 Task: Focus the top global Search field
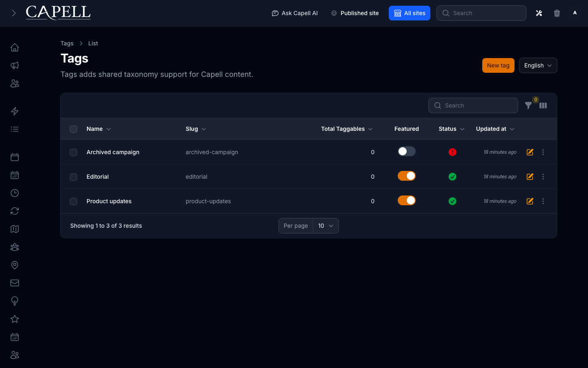(x=481, y=13)
